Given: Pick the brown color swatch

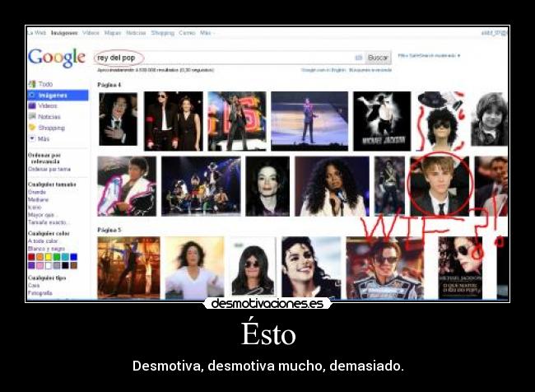Looking at the screenshot, I should (74, 265).
